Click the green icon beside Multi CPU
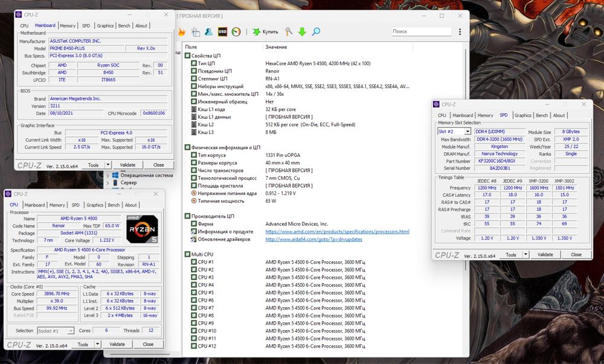The height and width of the screenshot is (364, 604). [188, 254]
